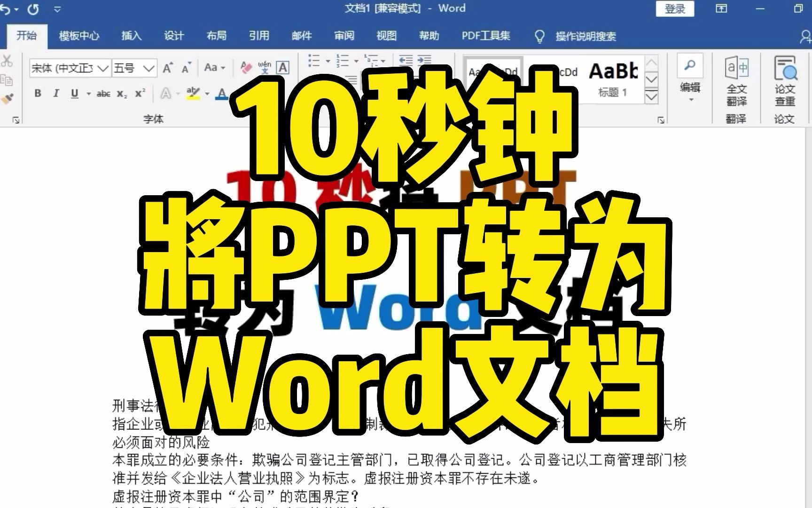Open the Editing (编辑) search group
Screen dimensions: 812x508
pos(690,78)
